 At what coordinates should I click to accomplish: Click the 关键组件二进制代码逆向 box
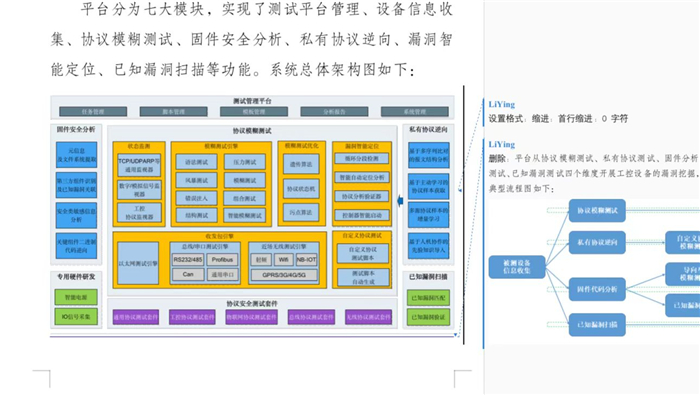(x=76, y=246)
